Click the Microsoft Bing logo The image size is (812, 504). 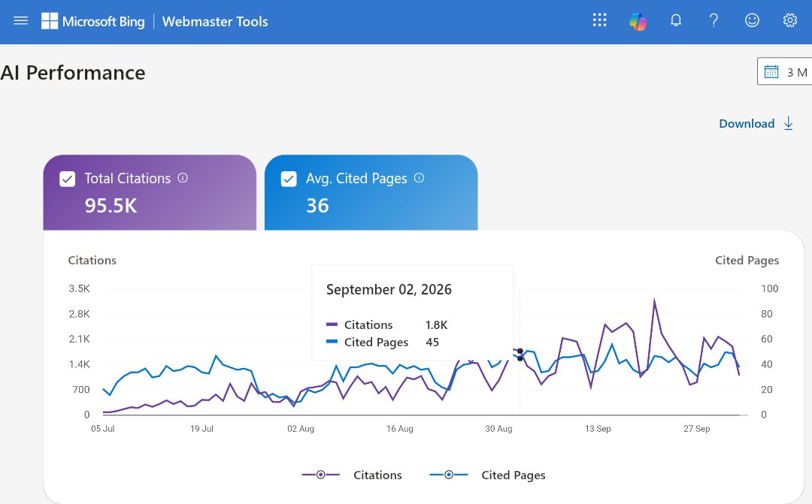[x=50, y=21]
